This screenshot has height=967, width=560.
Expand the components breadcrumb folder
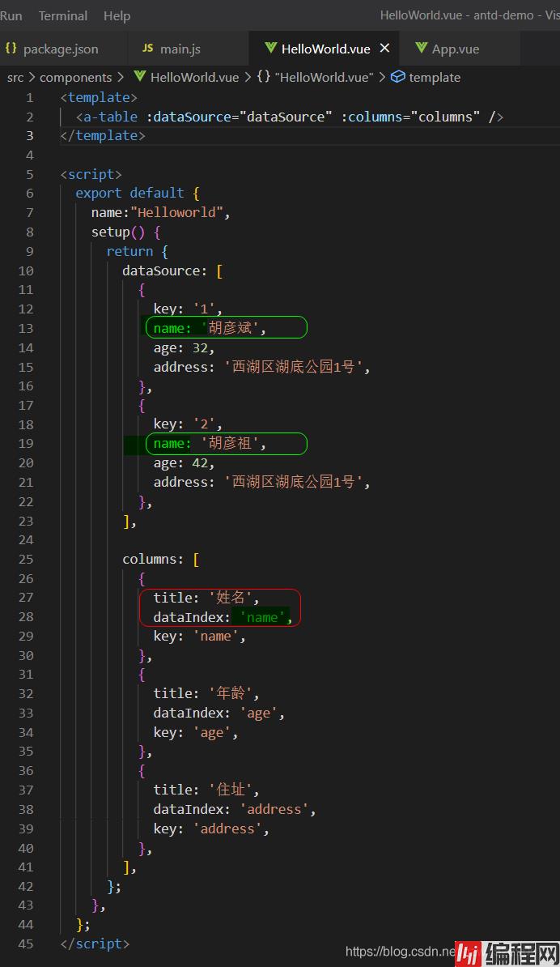click(x=75, y=77)
